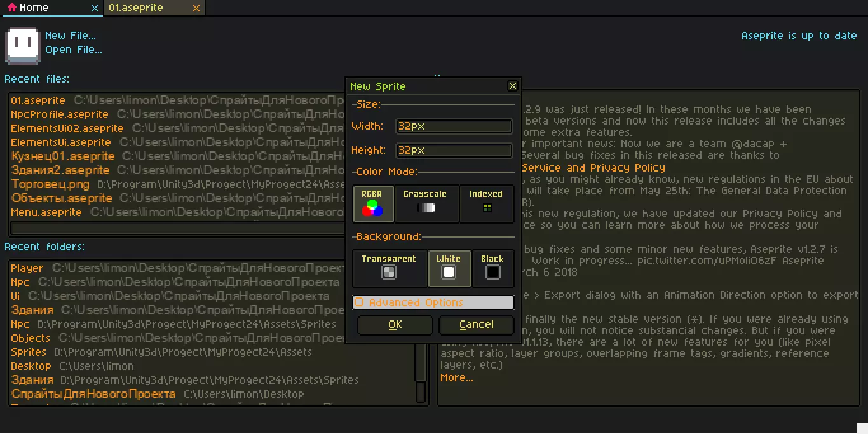This screenshot has width=868, height=434.
Task: Open recent file Объекты.aseprite
Action: click(178, 198)
